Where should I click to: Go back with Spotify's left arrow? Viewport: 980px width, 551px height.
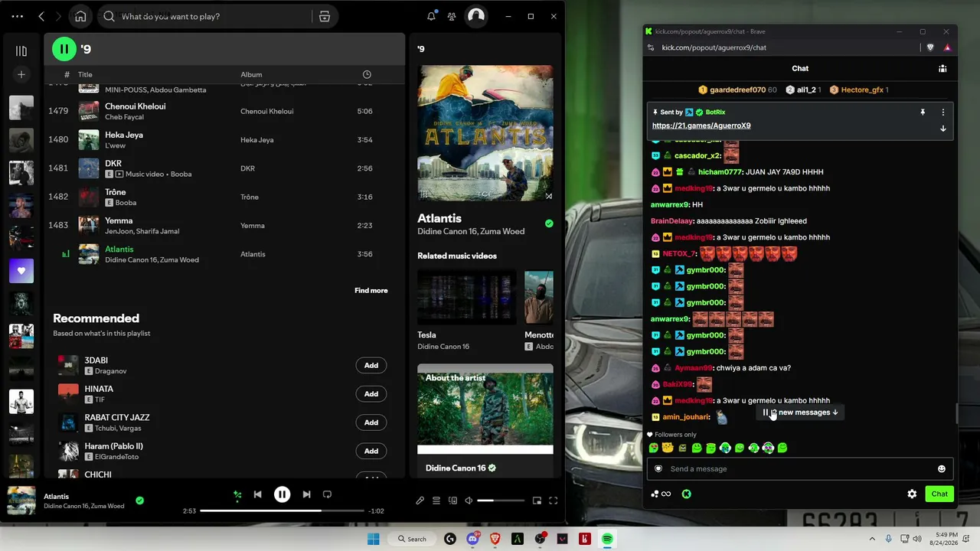point(41,16)
